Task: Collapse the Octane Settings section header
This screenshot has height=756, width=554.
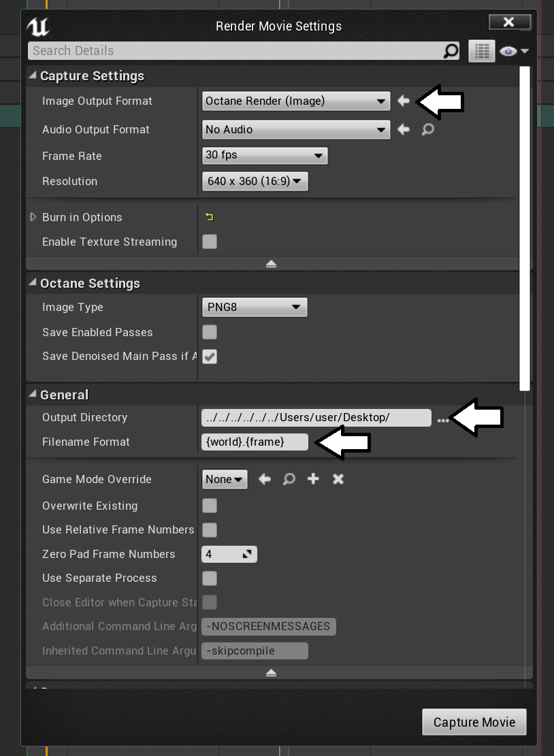Action: (x=33, y=283)
